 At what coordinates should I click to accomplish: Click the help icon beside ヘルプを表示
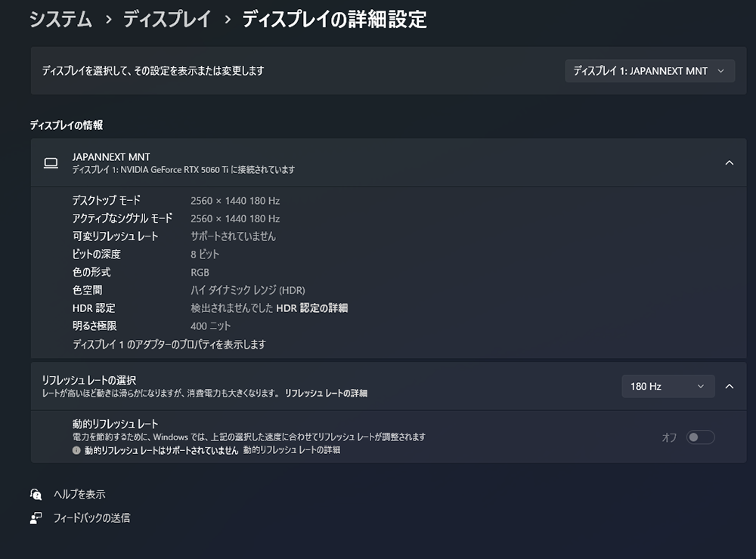pyautogui.click(x=36, y=494)
